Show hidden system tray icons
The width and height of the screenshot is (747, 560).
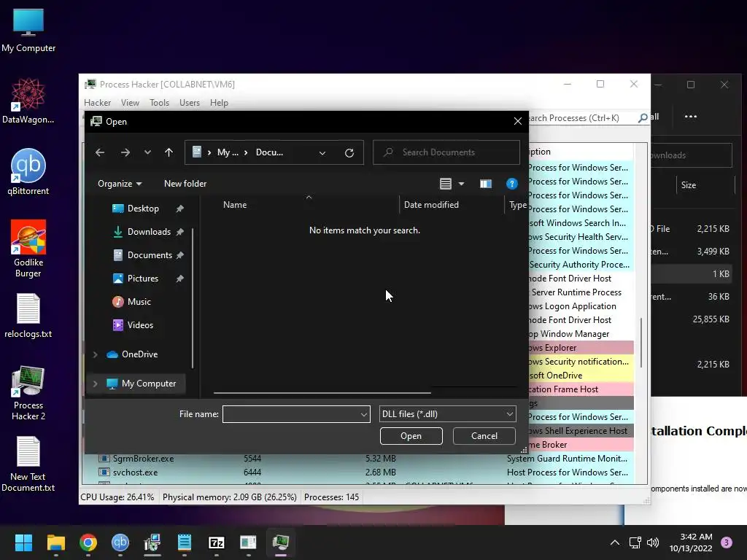click(x=615, y=542)
